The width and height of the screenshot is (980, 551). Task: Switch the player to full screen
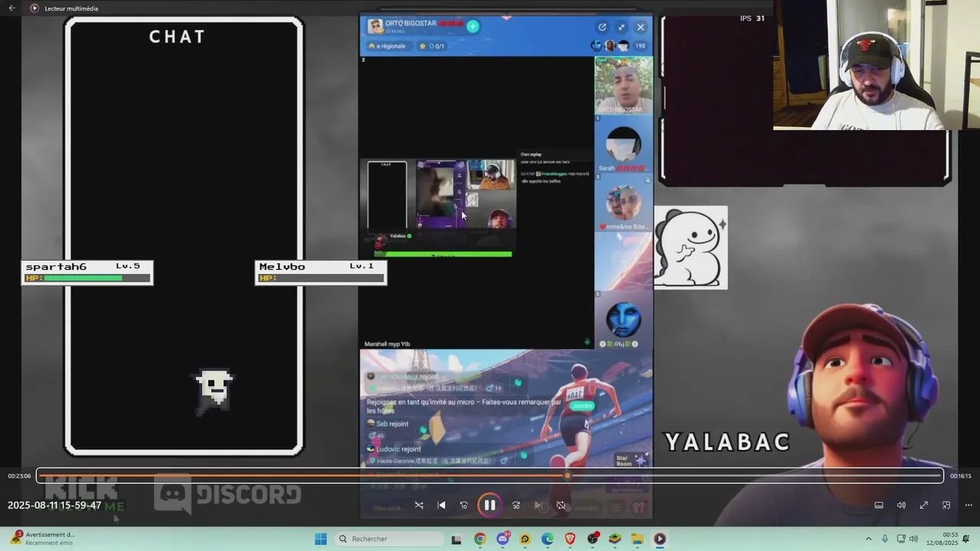923,505
